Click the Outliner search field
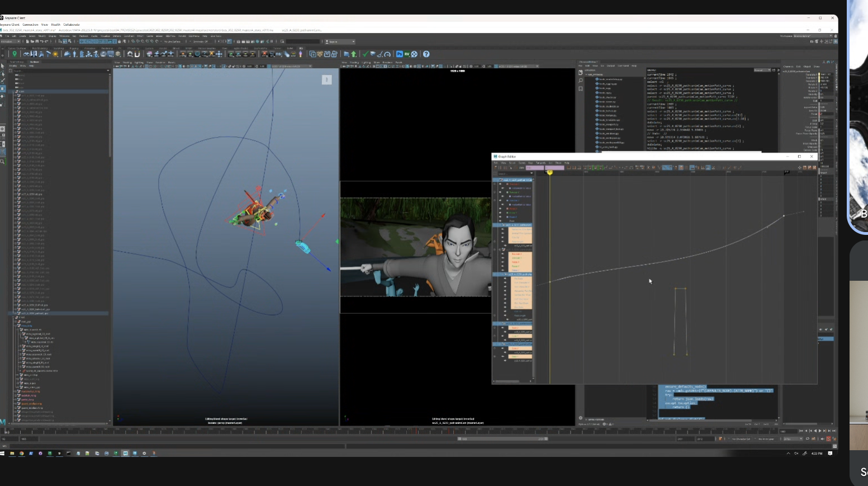The image size is (868, 486). (60, 70)
